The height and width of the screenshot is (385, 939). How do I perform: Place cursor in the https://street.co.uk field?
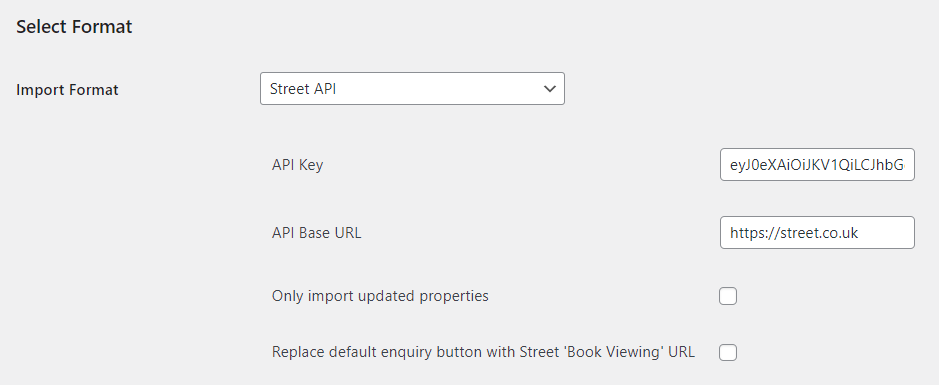[817, 232]
